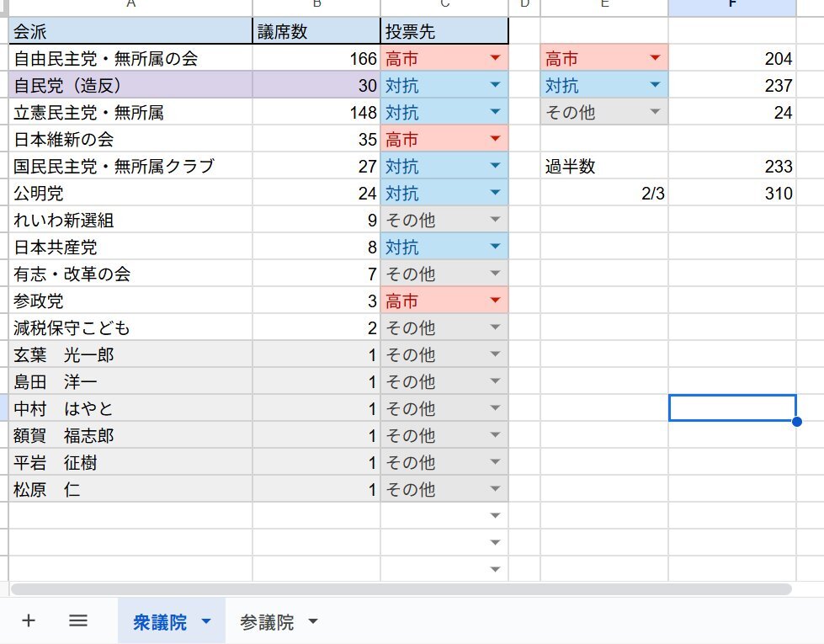824x644 pixels.
Task: Open vote dropdown for 参政党
Action: tap(495, 301)
